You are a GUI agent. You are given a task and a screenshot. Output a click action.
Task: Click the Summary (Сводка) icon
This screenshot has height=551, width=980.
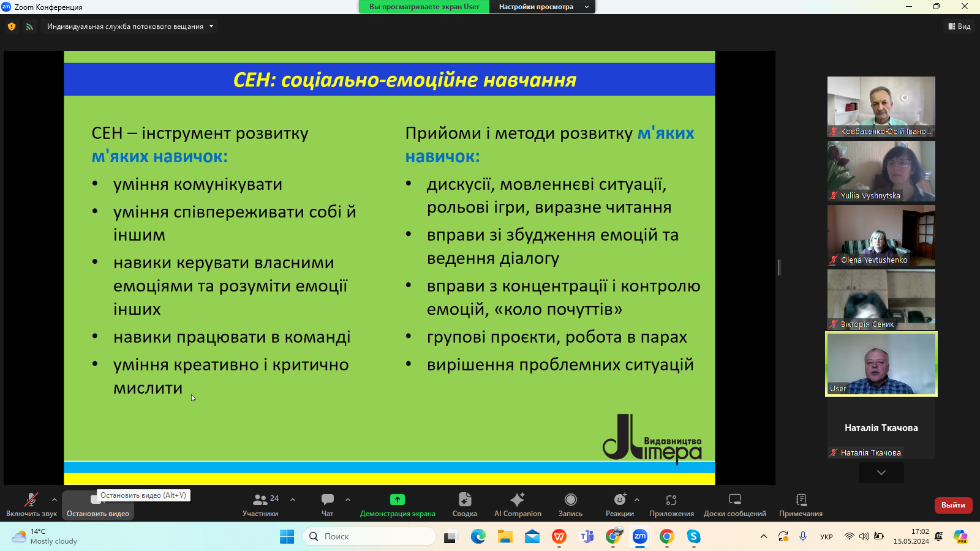click(464, 500)
